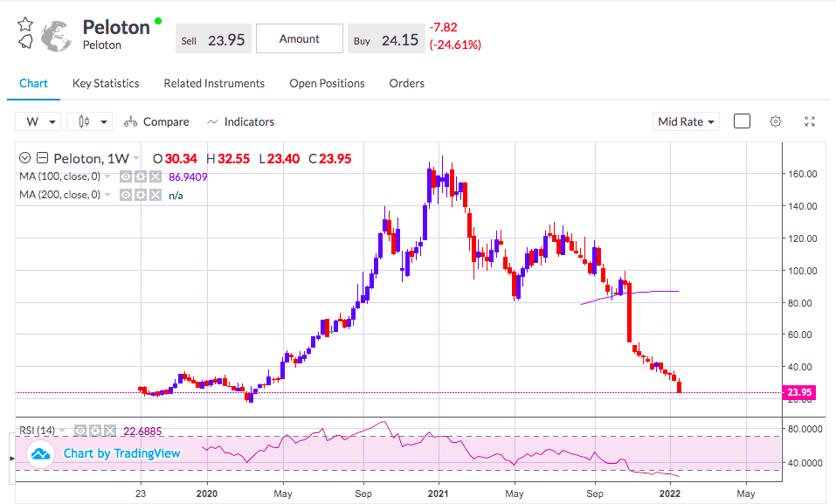
Task: Remove the MA 200 indicator
Action: [155, 195]
